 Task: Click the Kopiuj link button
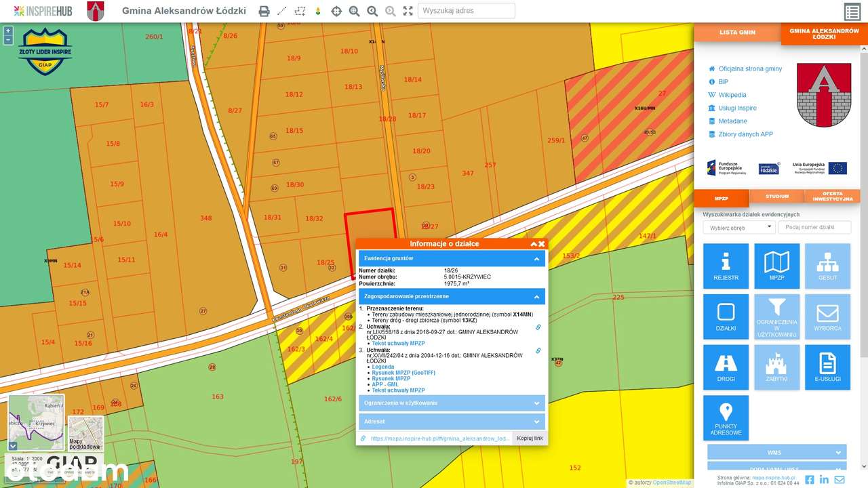[x=530, y=439]
